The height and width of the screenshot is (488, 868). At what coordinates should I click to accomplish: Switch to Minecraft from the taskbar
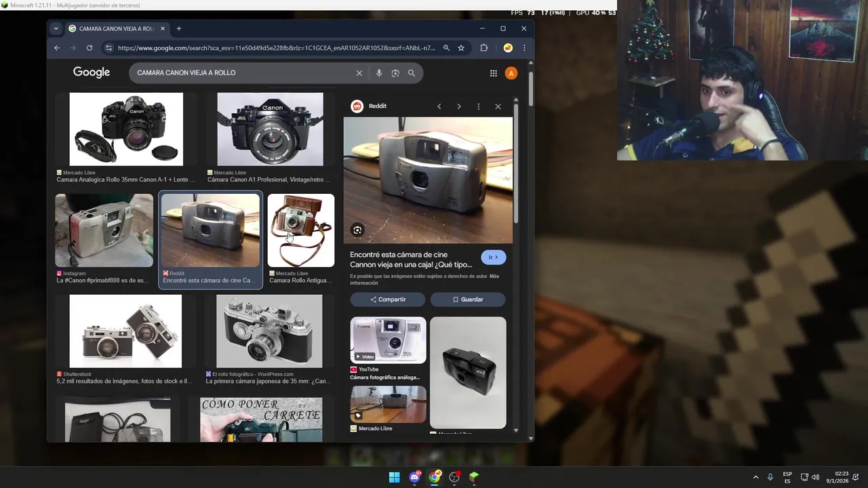point(474,477)
